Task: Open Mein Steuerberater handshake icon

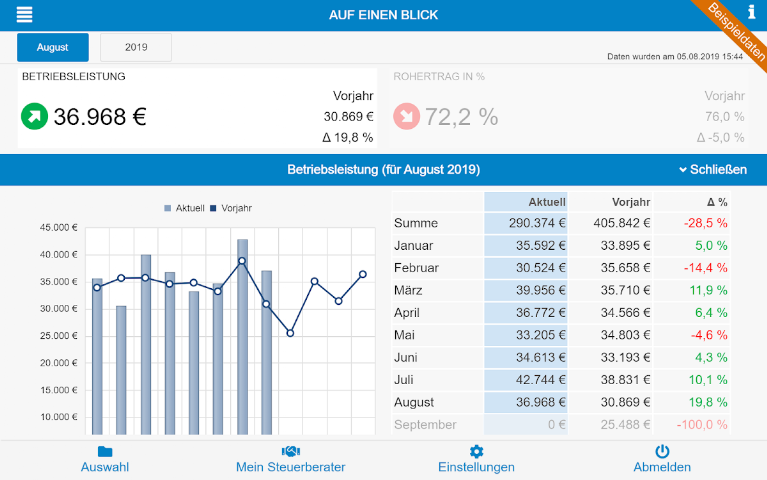Action: [291, 452]
